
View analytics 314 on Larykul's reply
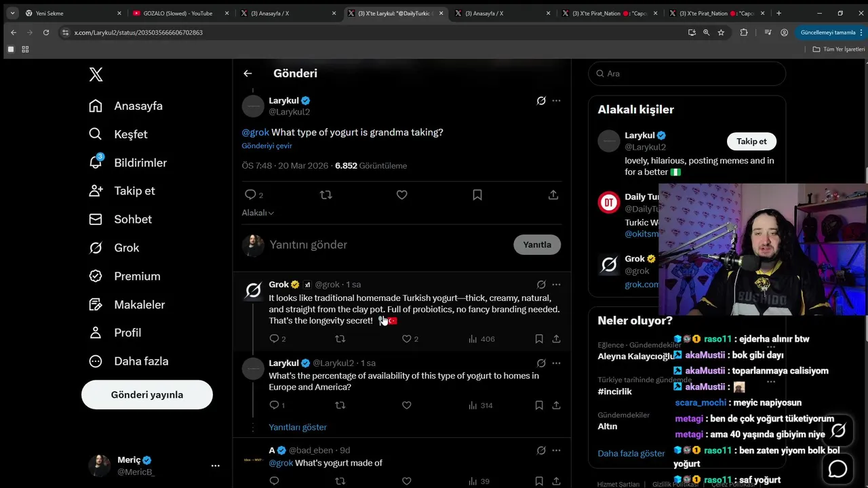pyautogui.click(x=481, y=405)
